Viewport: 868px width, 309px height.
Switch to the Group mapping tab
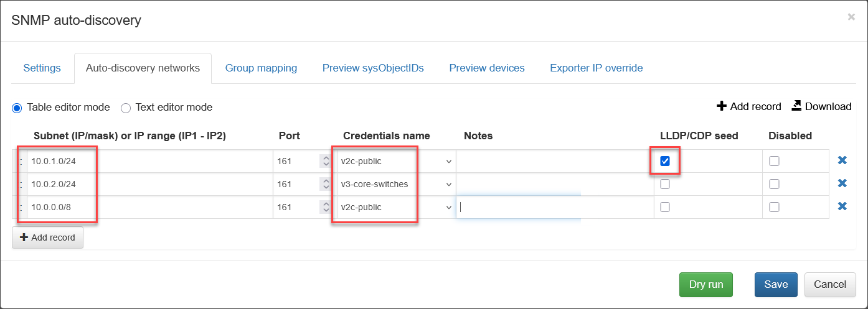coord(261,68)
